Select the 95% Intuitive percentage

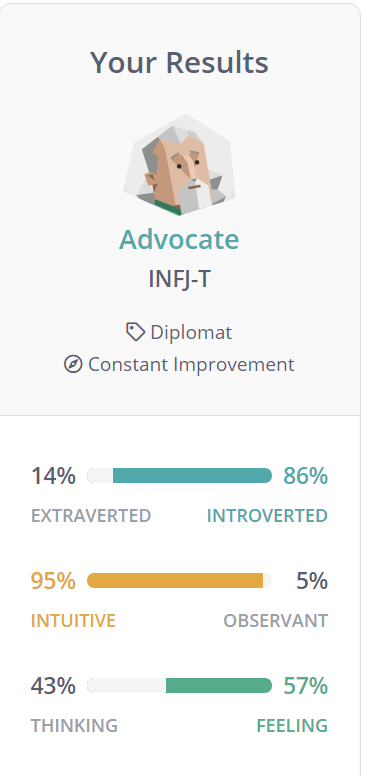[x=53, y=581]
